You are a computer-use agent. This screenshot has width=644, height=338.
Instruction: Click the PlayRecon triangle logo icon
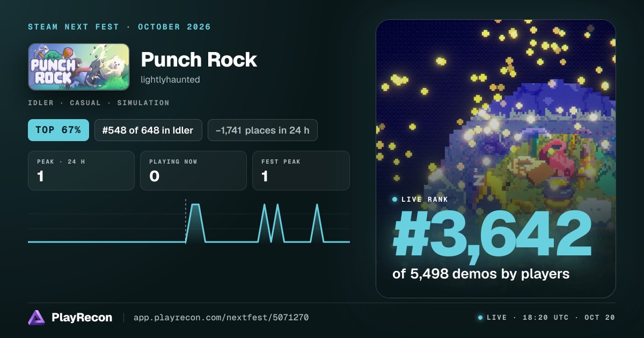[x=36, y=318]
